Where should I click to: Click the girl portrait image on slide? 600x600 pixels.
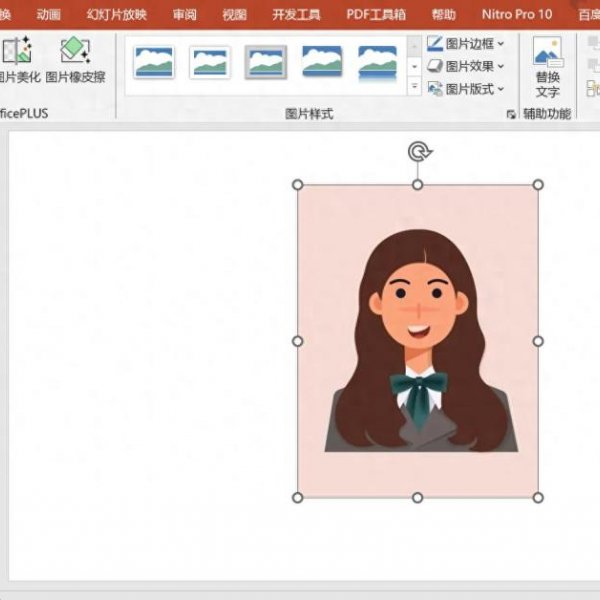(418, 341)
